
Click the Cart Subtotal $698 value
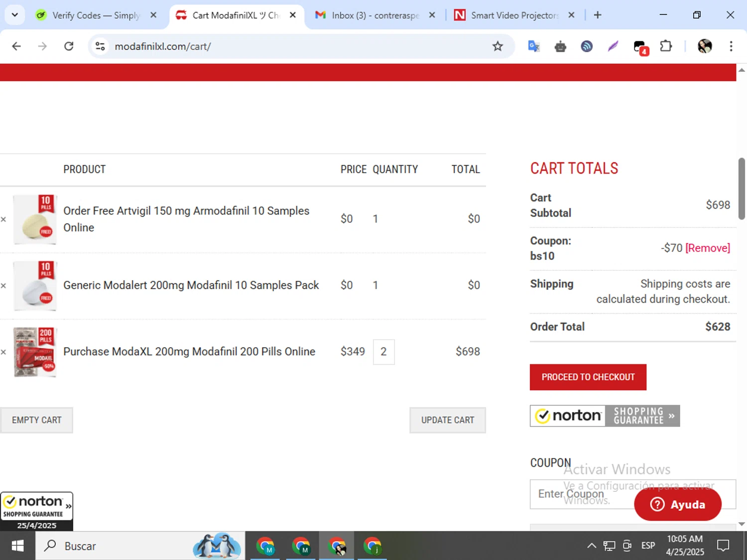tap(718, 205)
